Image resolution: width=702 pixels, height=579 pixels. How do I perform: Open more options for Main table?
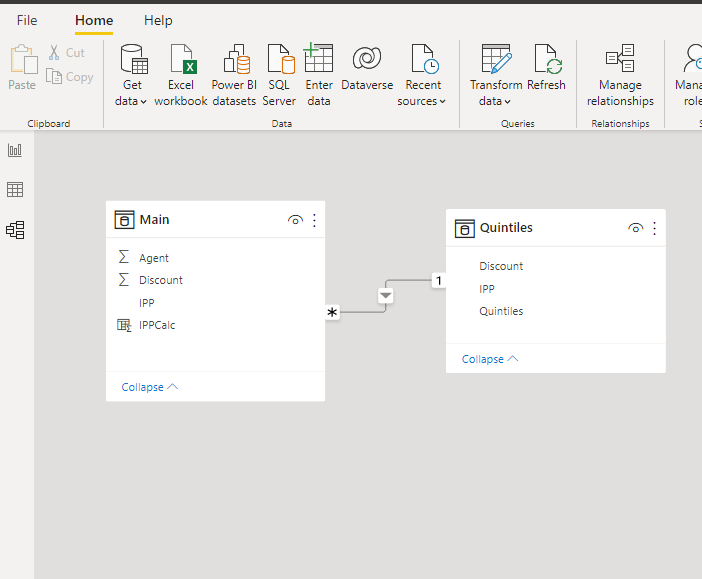click(x=314, y=220)
